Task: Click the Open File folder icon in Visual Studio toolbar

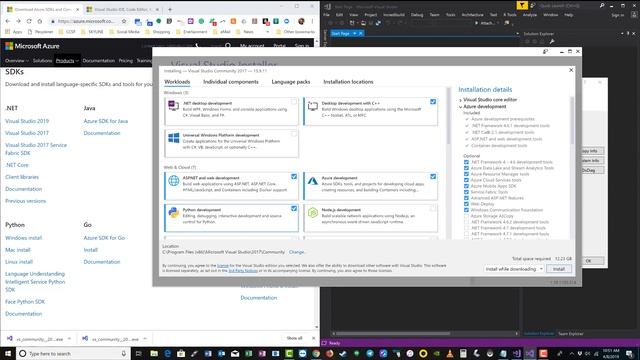Action: point(363,23)
